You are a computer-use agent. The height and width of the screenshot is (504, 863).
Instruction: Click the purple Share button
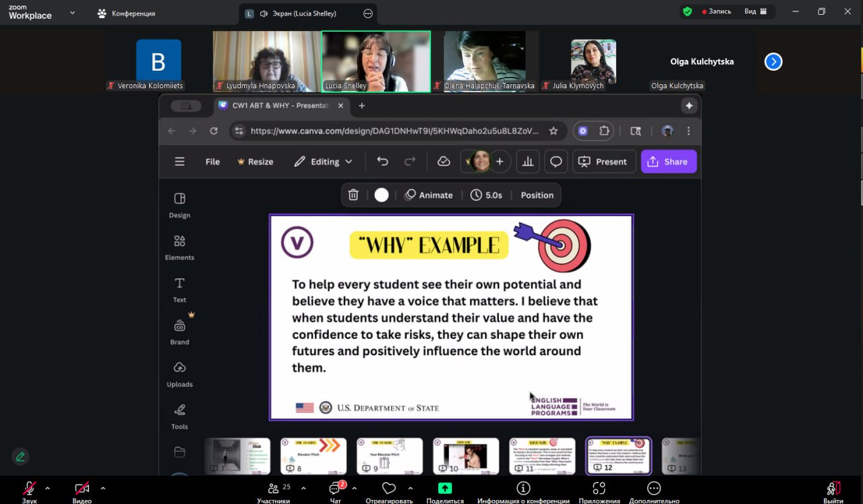point(668,162)
